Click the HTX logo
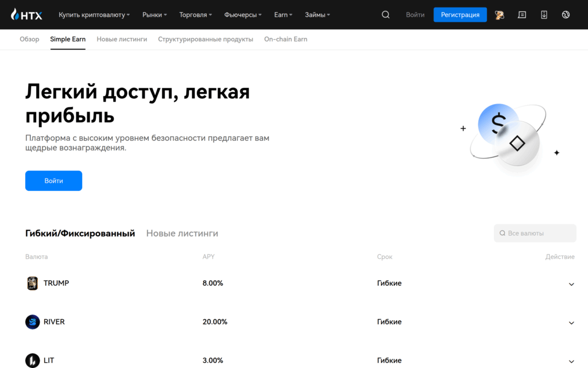This screenshot has width=588, height=368. [26, 14]
